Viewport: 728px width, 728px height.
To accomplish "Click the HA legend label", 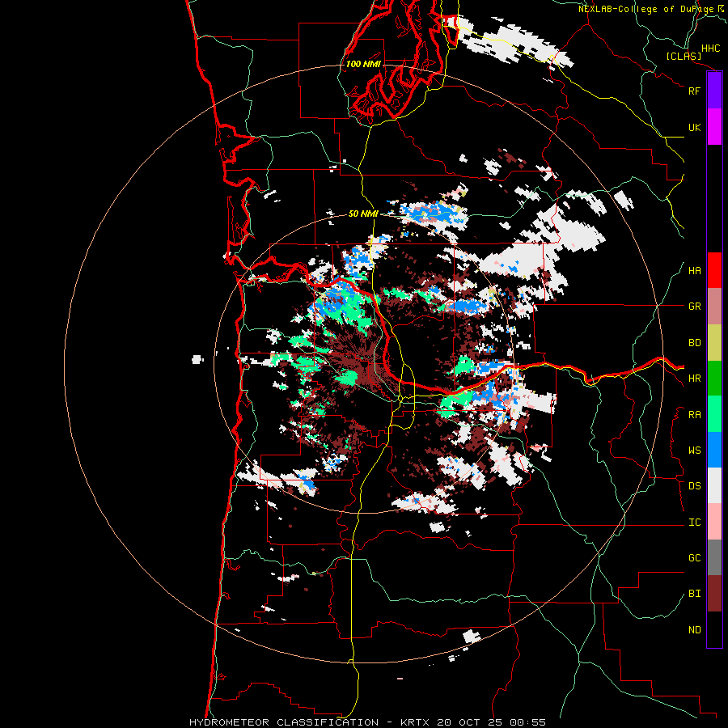I will tap(694, 271).
